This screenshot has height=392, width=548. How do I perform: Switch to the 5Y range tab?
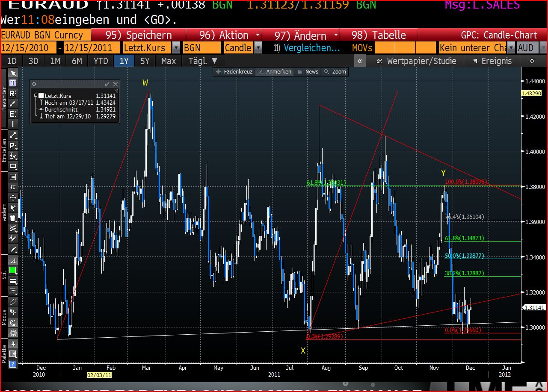145,61
